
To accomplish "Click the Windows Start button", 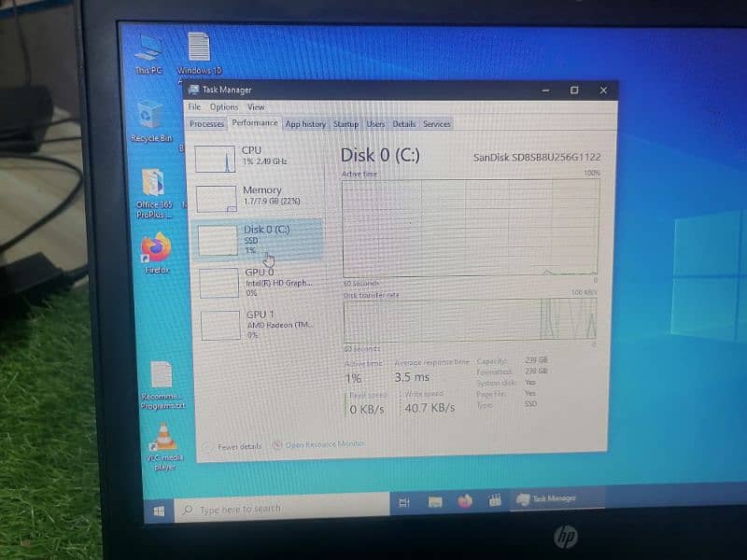I will 159,511.
